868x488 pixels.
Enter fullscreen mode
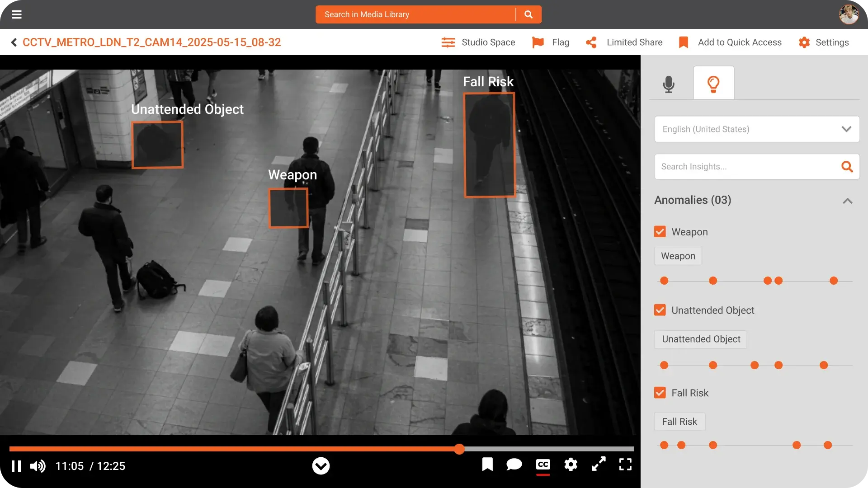coord(625,465)
